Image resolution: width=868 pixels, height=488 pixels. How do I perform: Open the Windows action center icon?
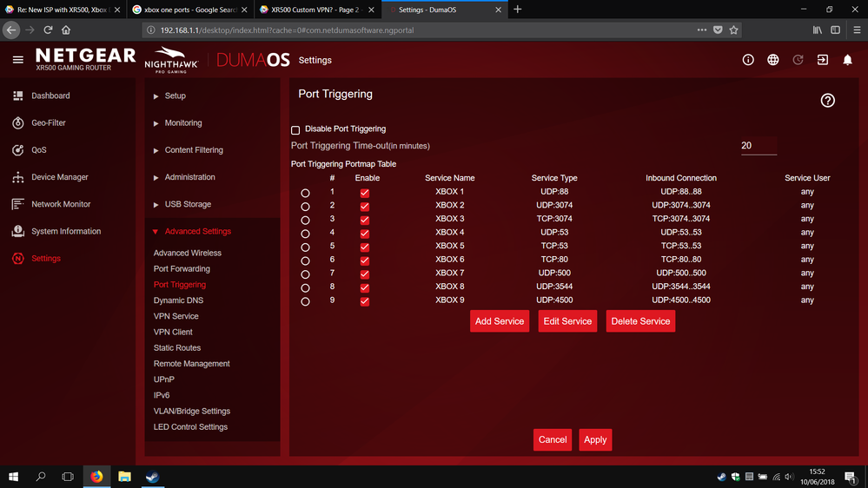pyautogui.click(x=851, y=477)
